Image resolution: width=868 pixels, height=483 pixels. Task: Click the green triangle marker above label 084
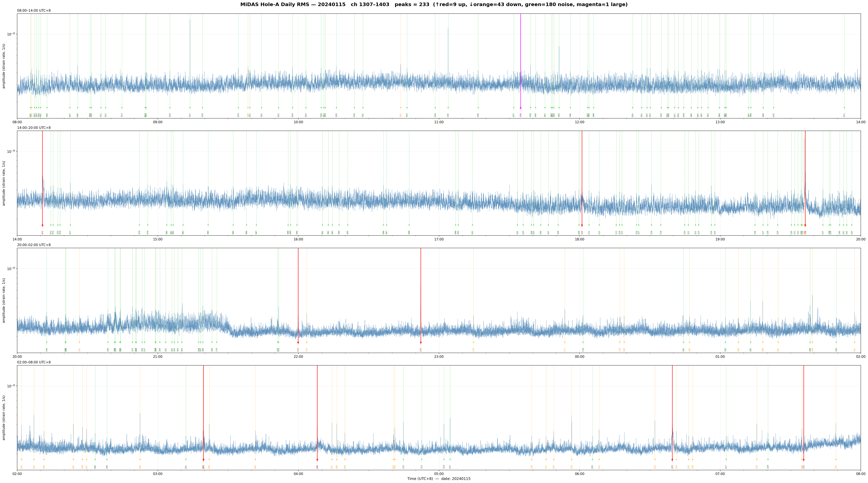point(208,225)
